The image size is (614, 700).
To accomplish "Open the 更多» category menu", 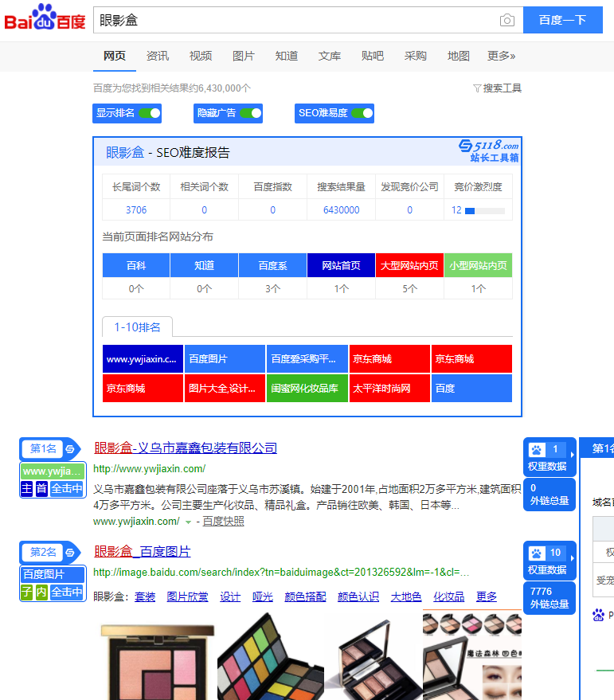I will click(501, 56).
